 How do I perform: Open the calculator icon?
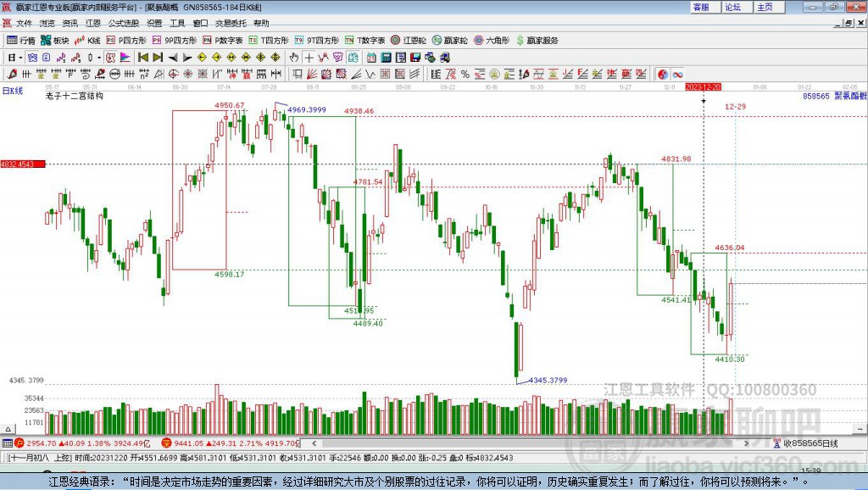click(387, 58)
